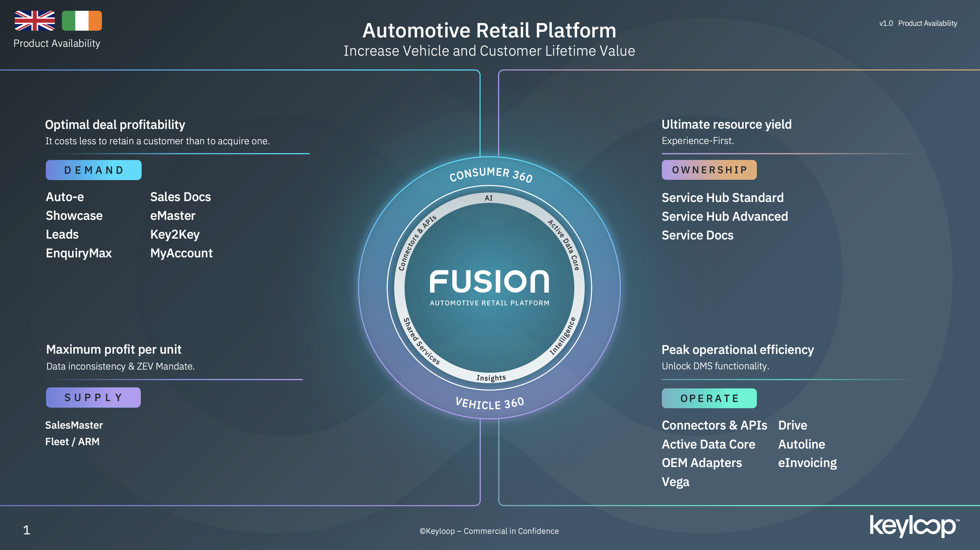Click CONSUMER 360 on the outer ring

click(491, 174)
